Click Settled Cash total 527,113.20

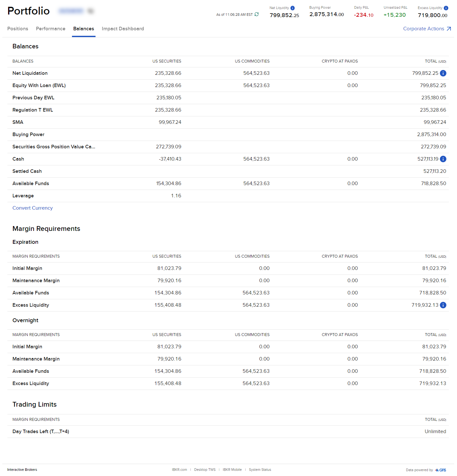coord(435,171)
